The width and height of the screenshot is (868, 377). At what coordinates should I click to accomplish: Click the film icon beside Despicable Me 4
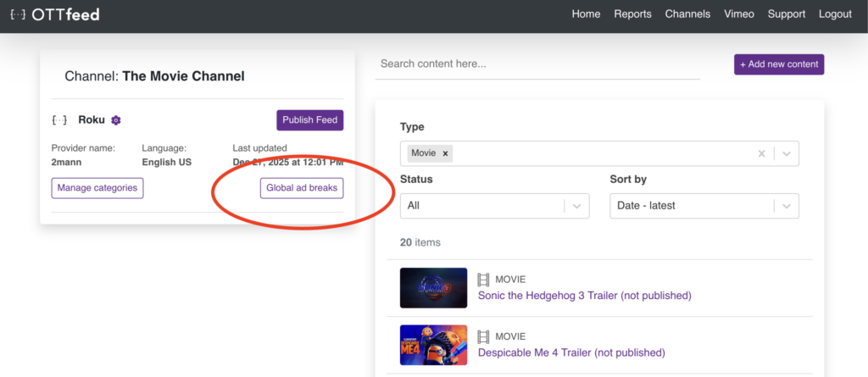(483, 336)
